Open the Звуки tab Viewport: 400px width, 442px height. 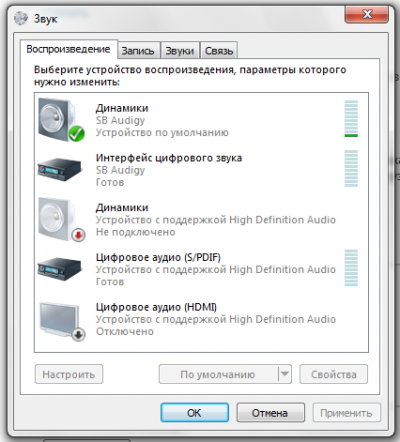point(180,51)
